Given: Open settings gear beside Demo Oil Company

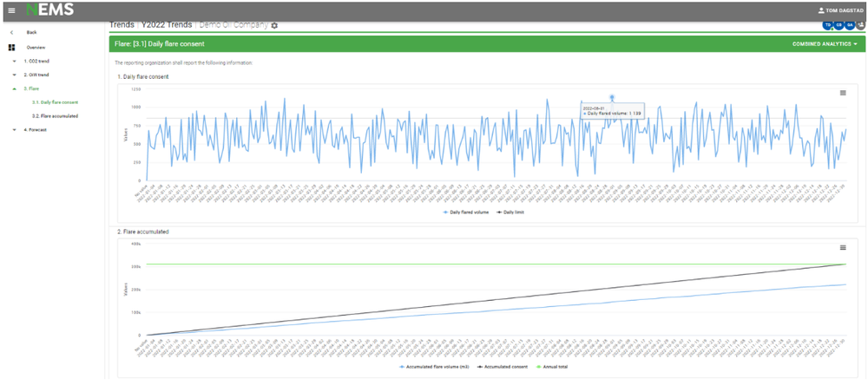Looking at the screenshot, I should pyautogui.click(x=274, y=25).
